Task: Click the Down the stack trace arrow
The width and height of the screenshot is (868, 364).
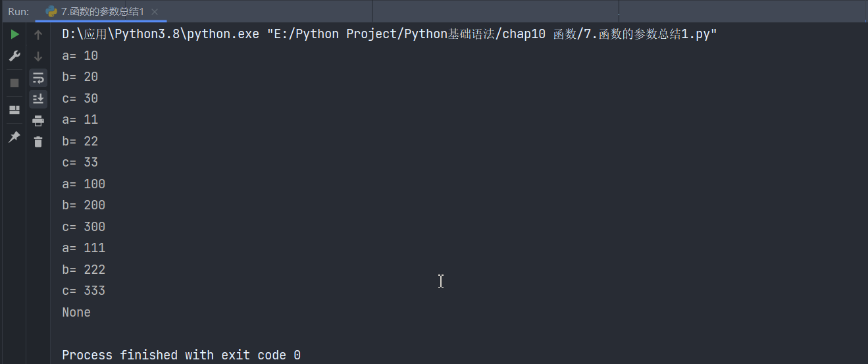Action: (x=38, y=57)
